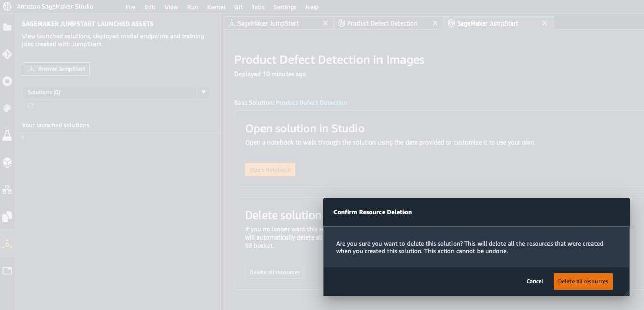Click the dialog's bottom-right resize handle

[x=626, y=293]
